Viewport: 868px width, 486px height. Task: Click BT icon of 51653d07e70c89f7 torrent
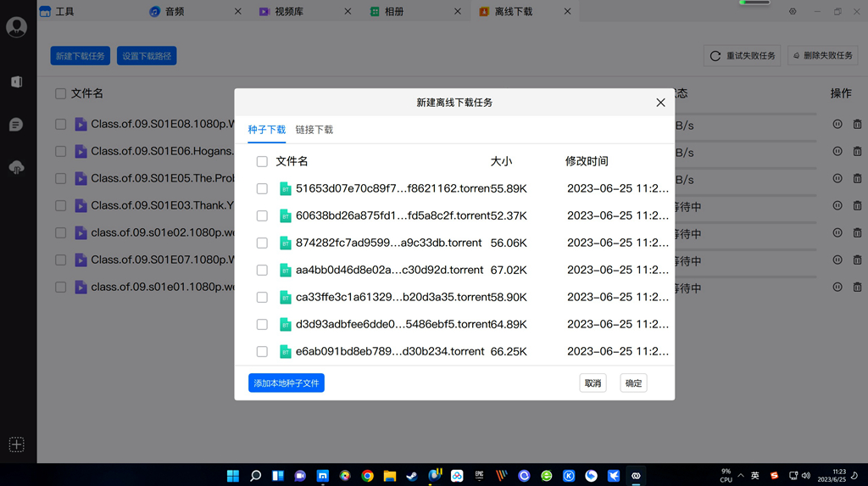[285, 189]
